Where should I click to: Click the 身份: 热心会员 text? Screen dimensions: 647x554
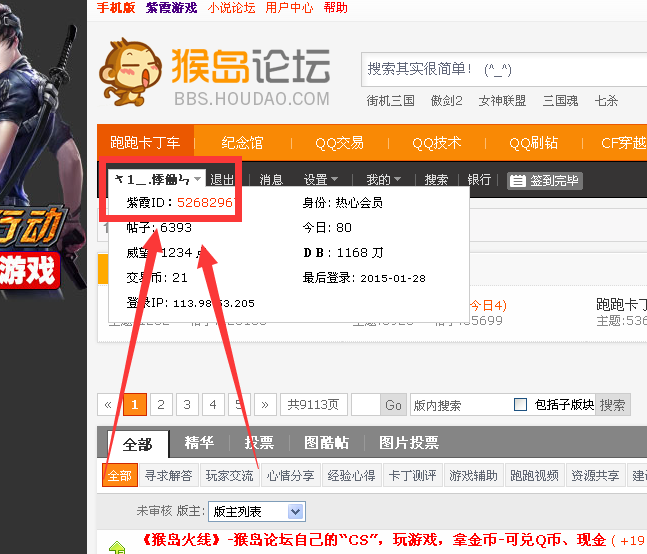point(342,203)
